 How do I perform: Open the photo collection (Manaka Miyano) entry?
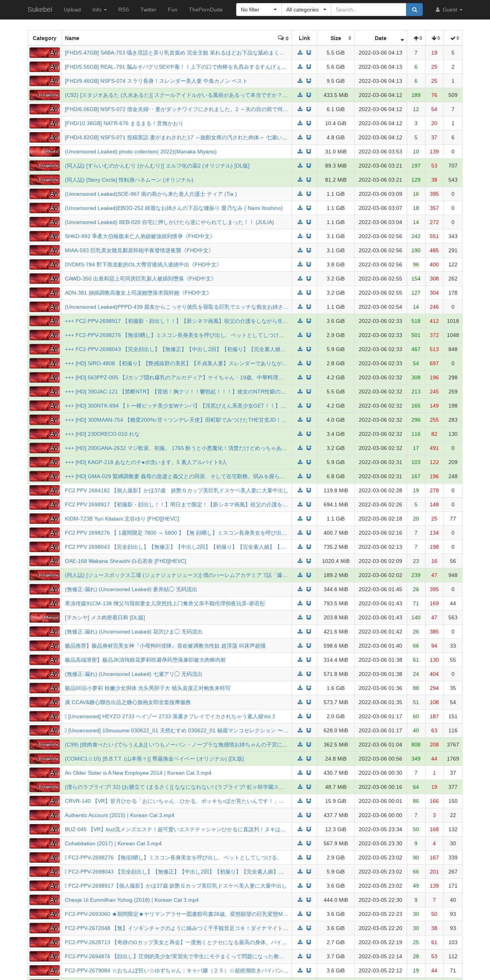[x=141, y=152]
